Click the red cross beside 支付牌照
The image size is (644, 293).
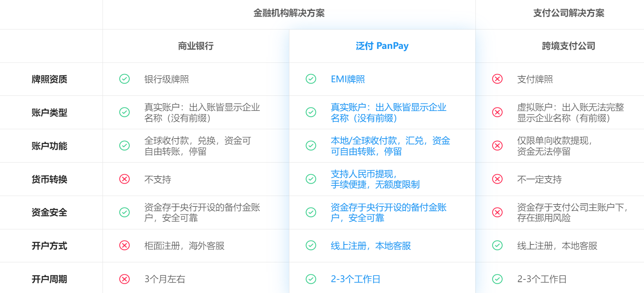497,79
